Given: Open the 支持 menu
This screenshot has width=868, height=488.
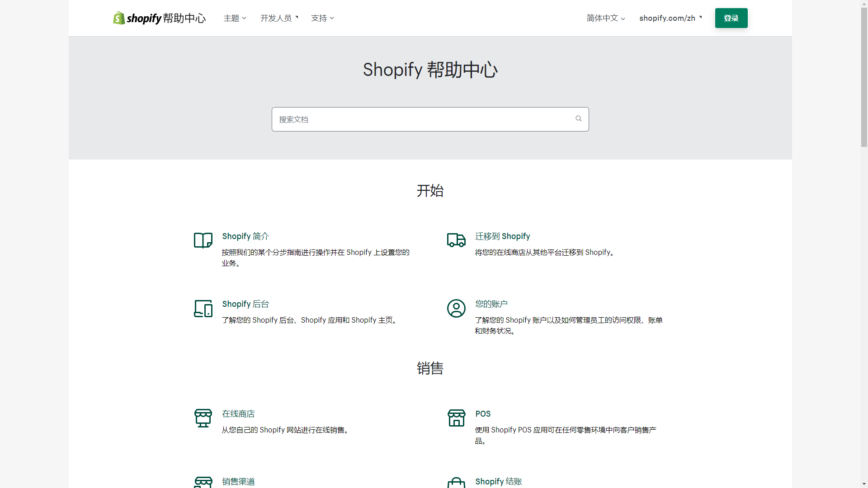Looking at the screenshot, I should (322, 18).
